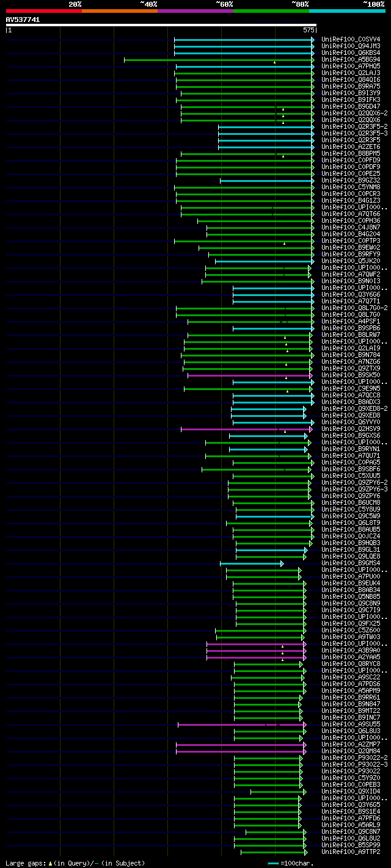Select hit label UniRef100_Q94JM3
The image size is (391, 868).
click(x=352, y=46)
